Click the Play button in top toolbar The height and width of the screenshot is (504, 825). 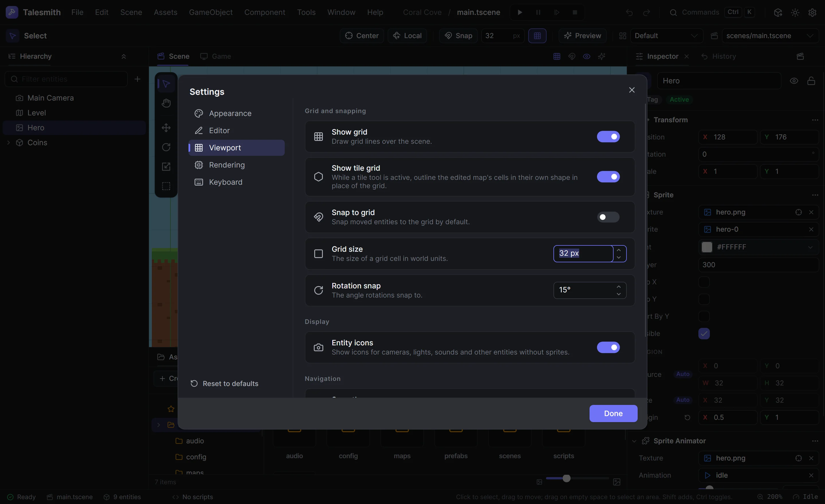[520, 12]
